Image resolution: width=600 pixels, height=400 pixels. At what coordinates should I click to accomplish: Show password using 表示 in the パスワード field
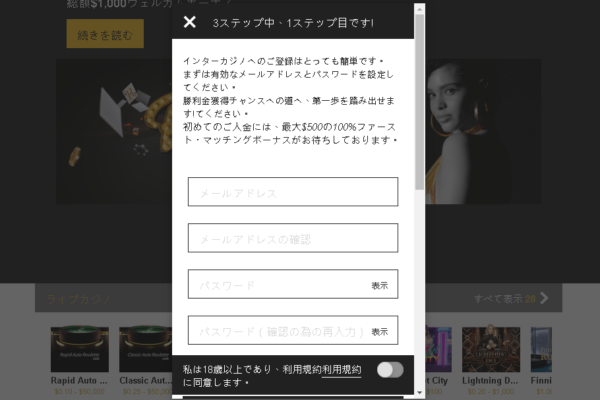[x=380, y=286]
